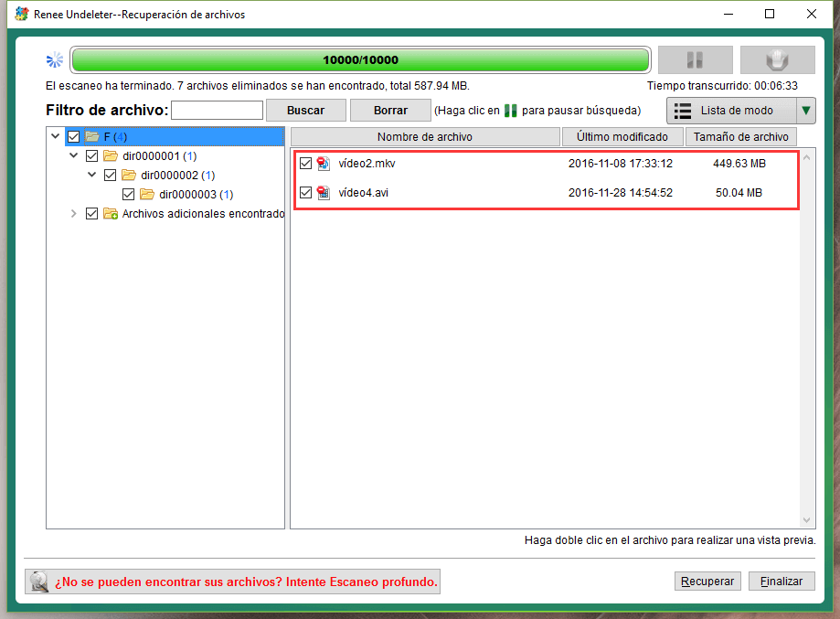Select the dir0000002 (1) tree label

click(x=178, y=176)
